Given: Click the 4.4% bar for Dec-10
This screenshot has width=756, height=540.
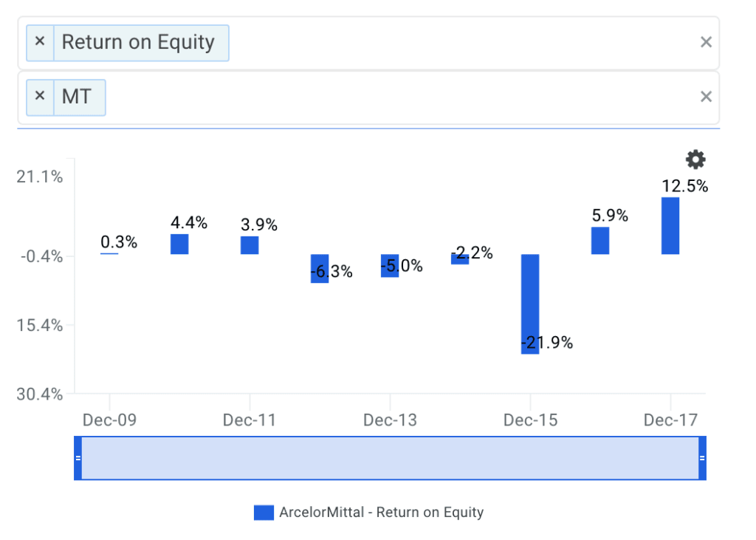Looking at the screenshot, I should coord(179,244).
